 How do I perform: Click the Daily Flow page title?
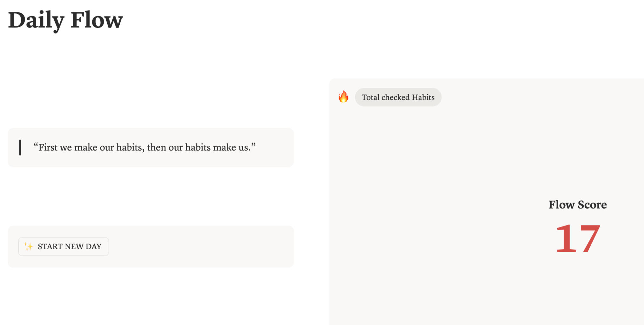click(x=65, y=20)
